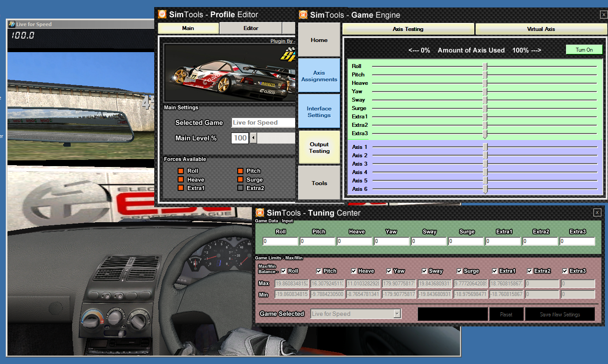Open the Virtual Axis tab in Game Engine
Viewport: 608px width, 364px height.
[x=541, y=29]
